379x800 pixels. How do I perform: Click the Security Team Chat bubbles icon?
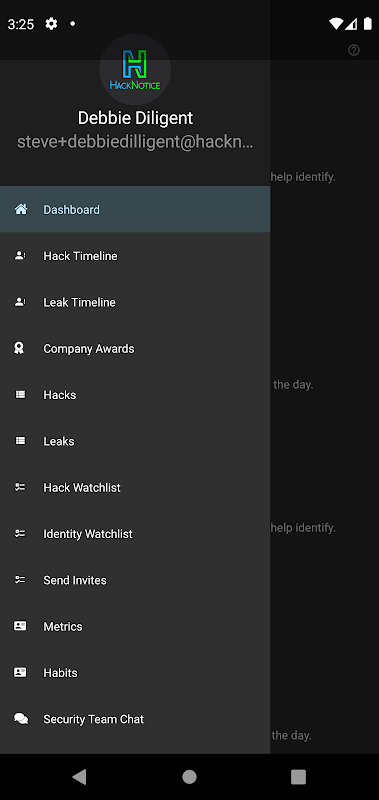click(21, 719)
